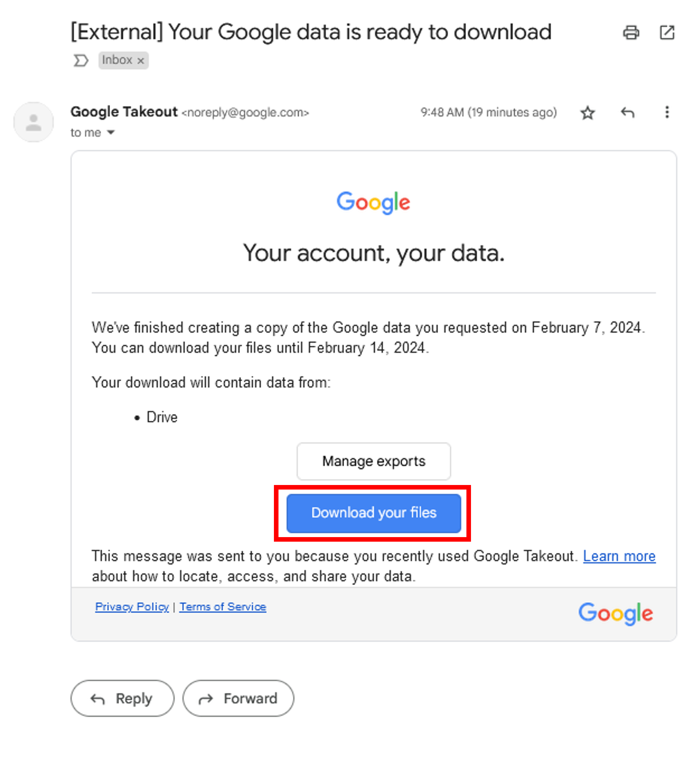Star this Google Takeout message
This screenshot has height=784, width=684.
pyautogui.click(x=588, y=113)
